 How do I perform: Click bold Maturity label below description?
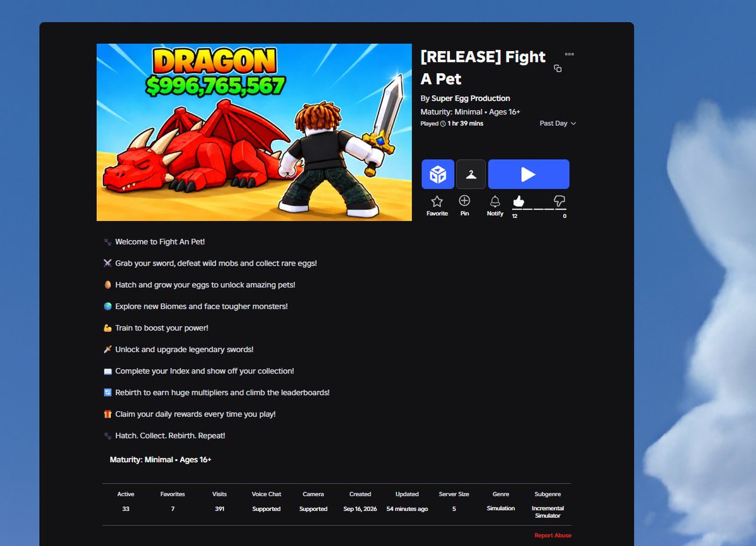click(161, 460)
